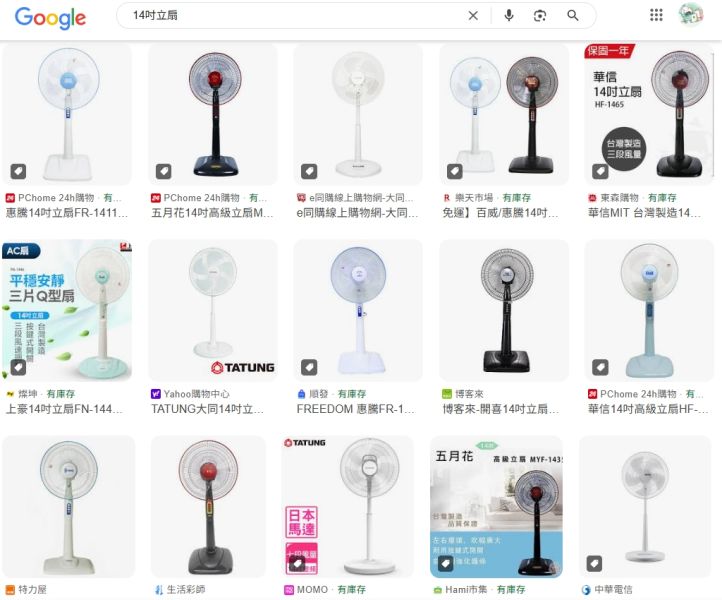Click product tag icon on 華信 HF-1465 image

point(600,171)
